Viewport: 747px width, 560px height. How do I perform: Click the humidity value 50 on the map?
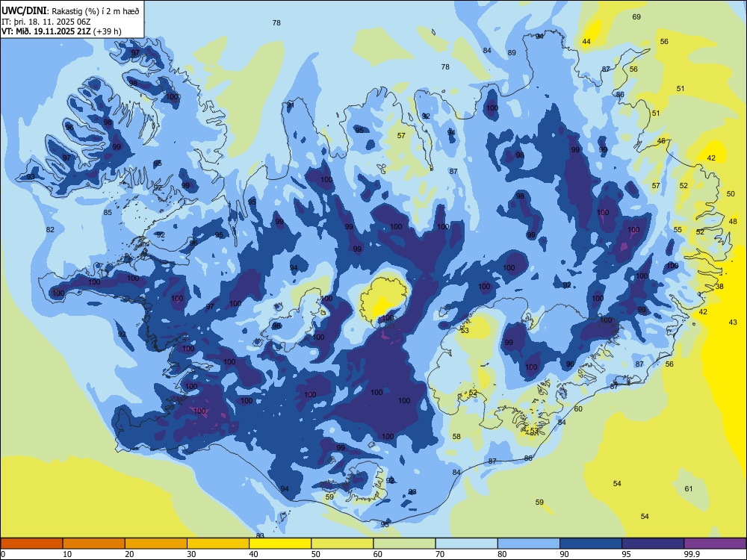tap(731, 194)
